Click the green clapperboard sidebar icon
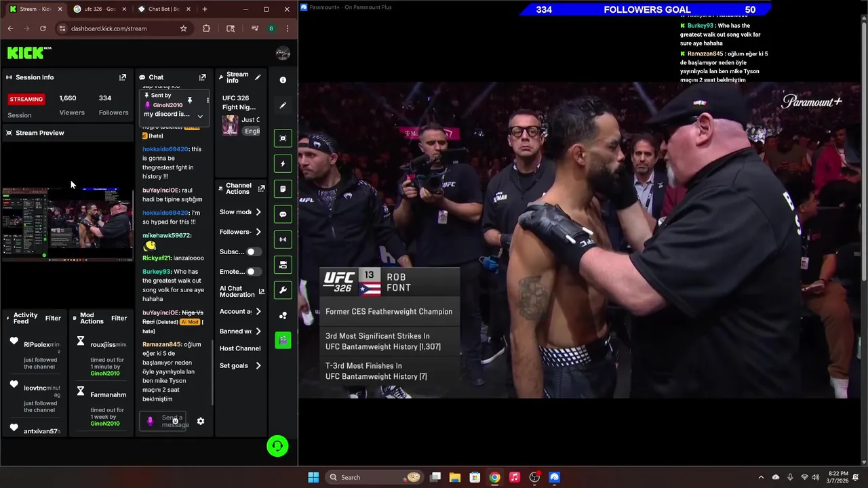Image resolution: width=868 pixels, height=488 pixels. click(x=283, y=340)
